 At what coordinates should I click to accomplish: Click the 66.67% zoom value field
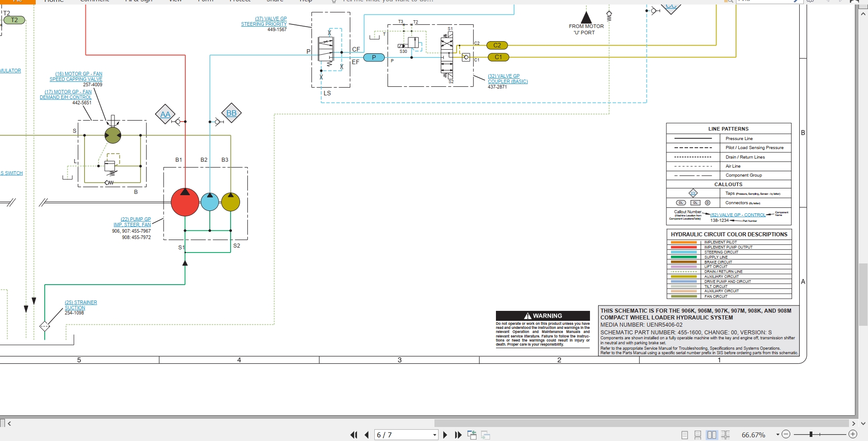754,435
